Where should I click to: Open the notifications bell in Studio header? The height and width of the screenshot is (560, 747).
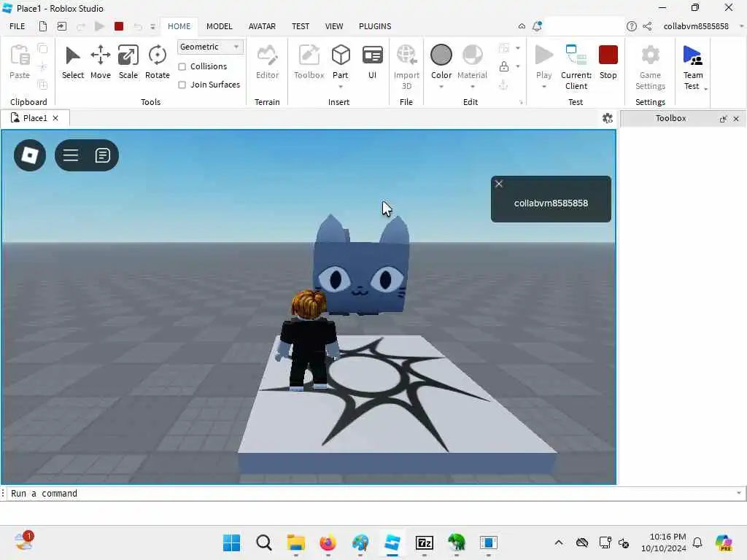[x=537, y=26]
